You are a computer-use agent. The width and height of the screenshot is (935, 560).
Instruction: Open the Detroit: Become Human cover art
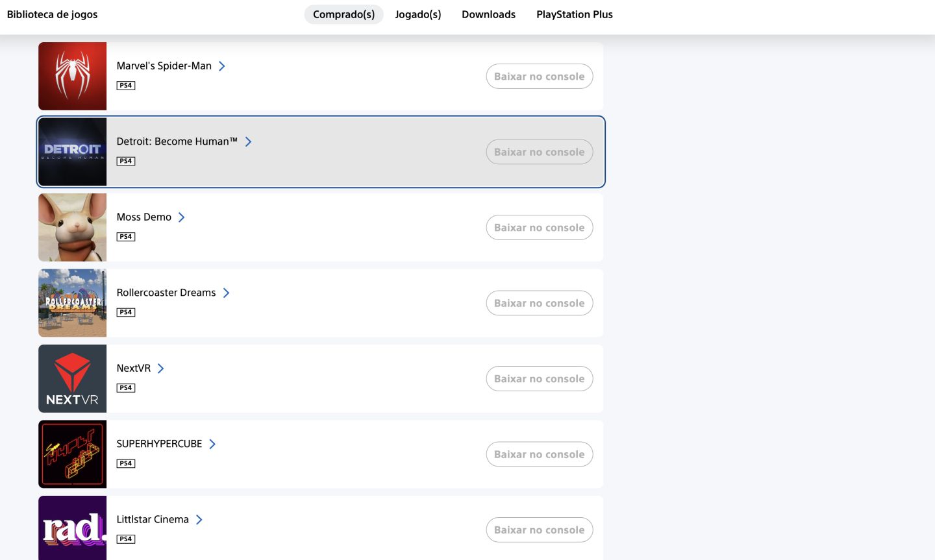point(72,152)
